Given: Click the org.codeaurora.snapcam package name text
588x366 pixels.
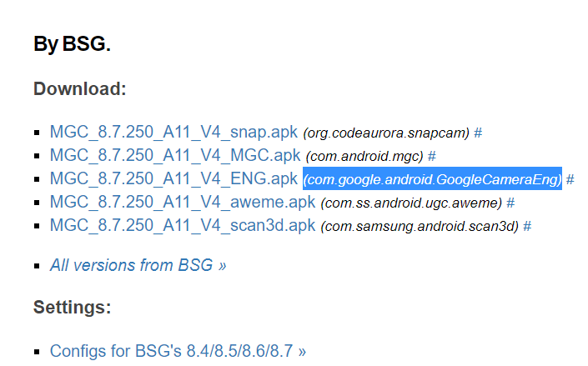Looking at the screenshot, I should [386, 133].
